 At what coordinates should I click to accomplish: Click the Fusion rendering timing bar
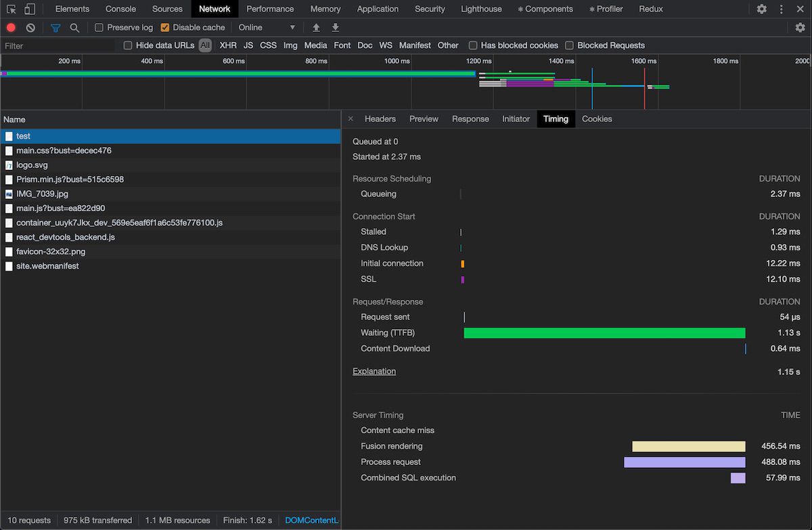[x=689, y=447]
